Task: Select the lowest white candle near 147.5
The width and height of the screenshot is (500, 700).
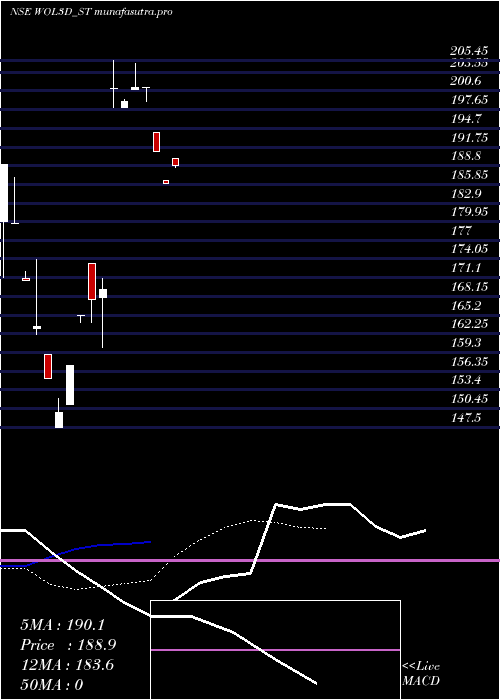Action: (x=59, y=420)
